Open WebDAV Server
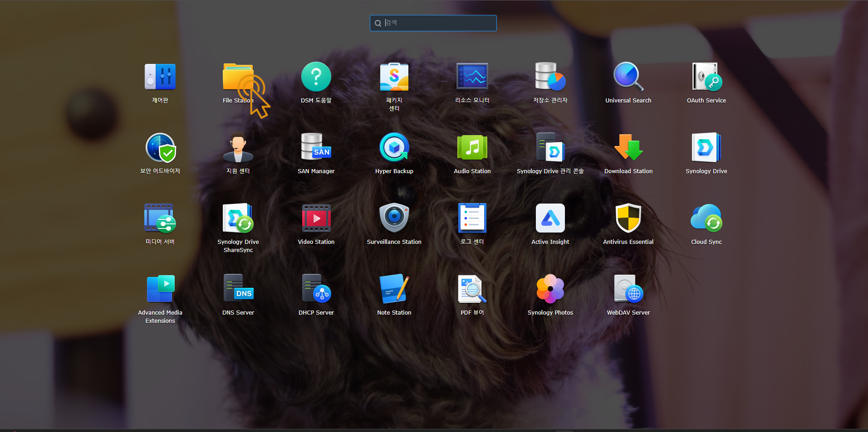 [628, 289]
